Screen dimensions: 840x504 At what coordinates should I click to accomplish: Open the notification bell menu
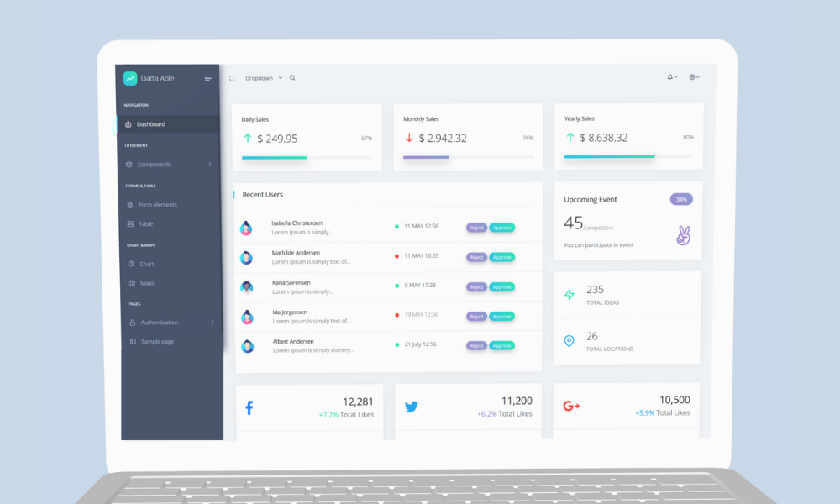click(671, 77)
